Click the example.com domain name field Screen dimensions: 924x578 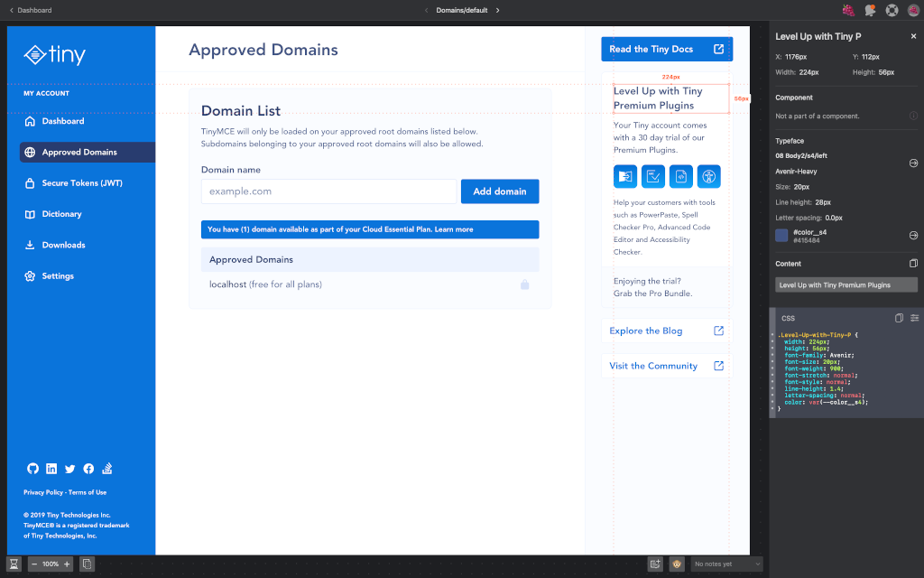coord(328,191)
